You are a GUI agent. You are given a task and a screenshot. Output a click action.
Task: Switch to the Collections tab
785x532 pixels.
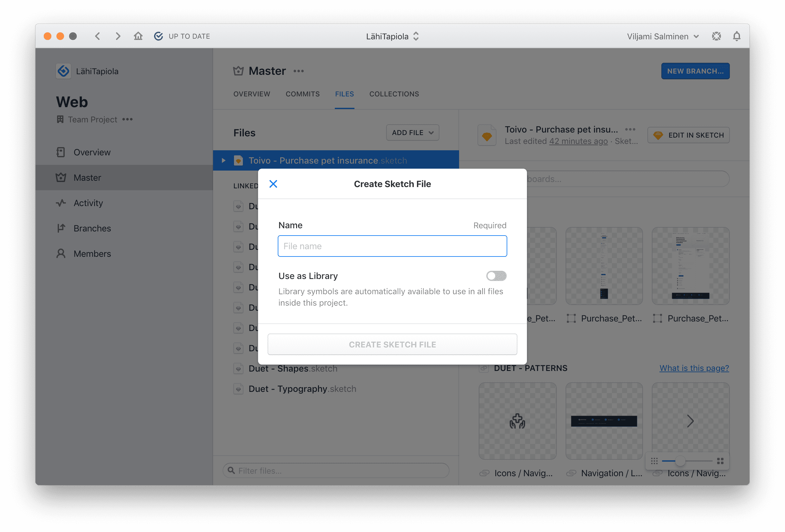(394, 94)
